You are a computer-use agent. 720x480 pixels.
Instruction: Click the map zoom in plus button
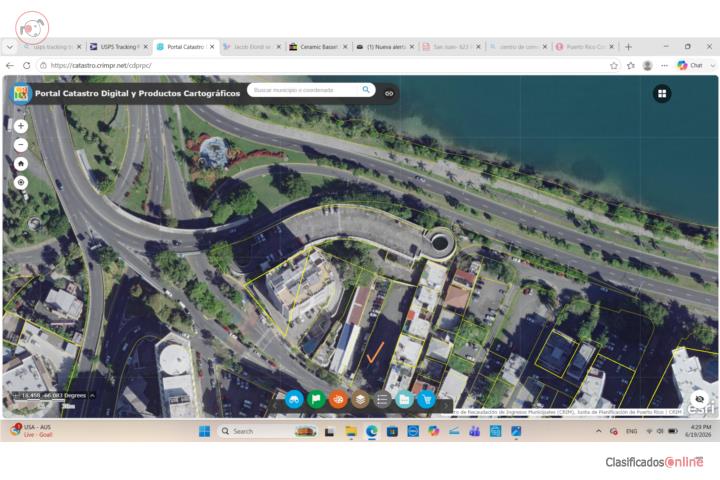coord(21,126)
